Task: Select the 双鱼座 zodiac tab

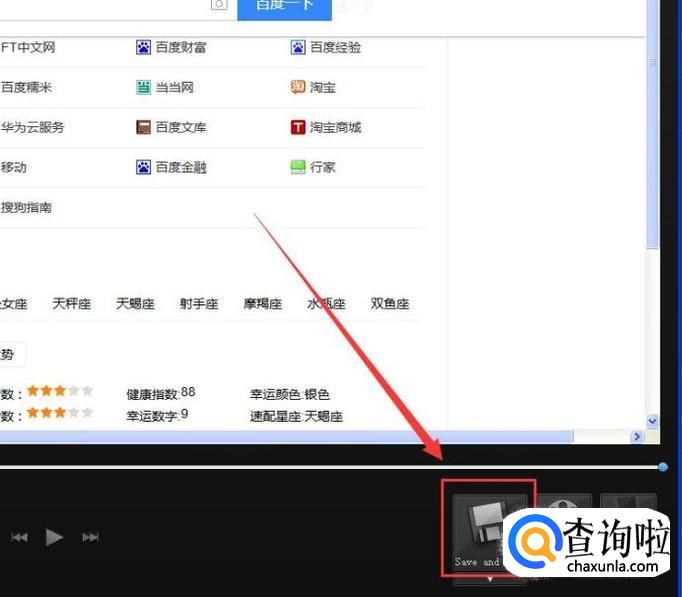Action: coord(390,304)
